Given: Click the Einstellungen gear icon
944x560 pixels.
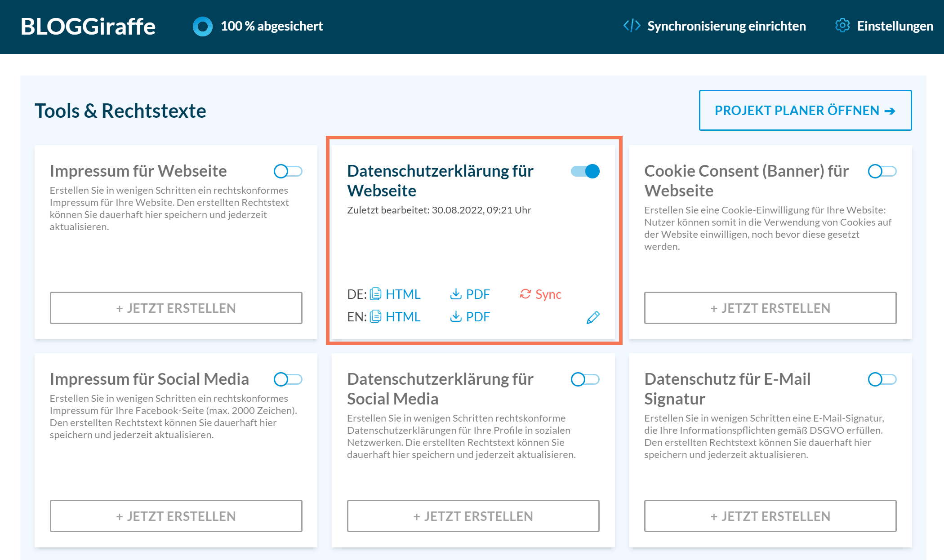Looking at the screenshot, I should point(842,26).
